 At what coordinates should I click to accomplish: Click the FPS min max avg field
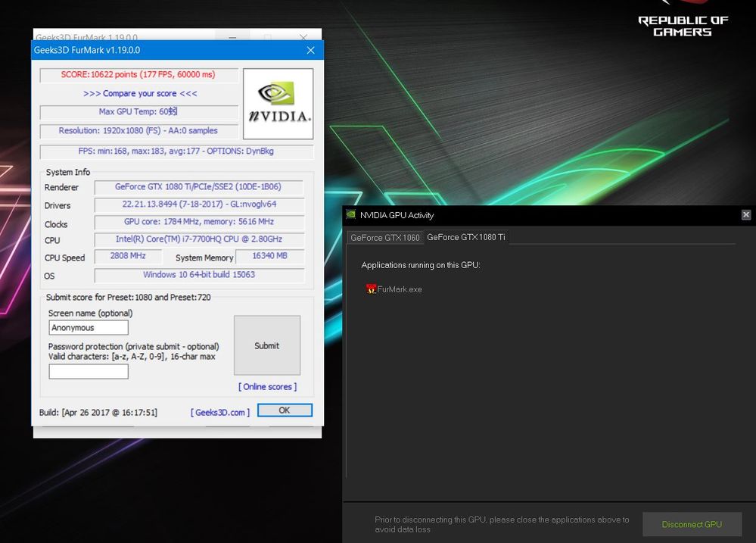176,151
